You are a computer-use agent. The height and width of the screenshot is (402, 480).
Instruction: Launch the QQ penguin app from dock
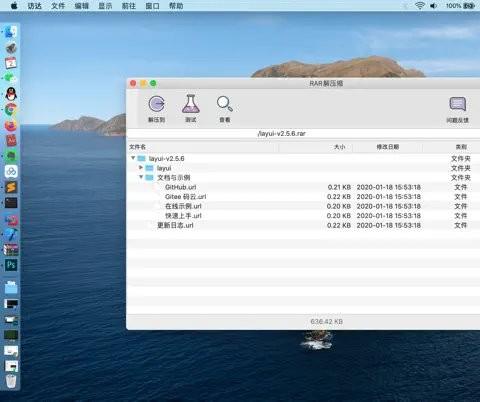(x=11, y=94)
